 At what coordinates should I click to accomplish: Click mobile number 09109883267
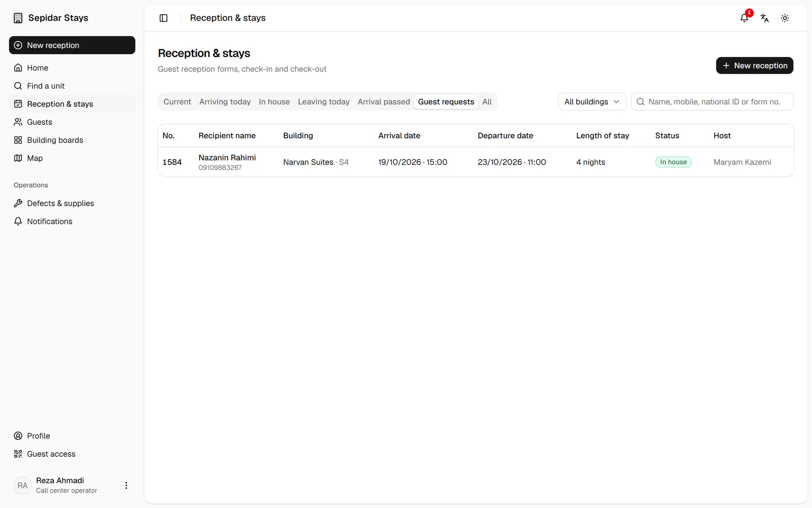coord(220,168)
